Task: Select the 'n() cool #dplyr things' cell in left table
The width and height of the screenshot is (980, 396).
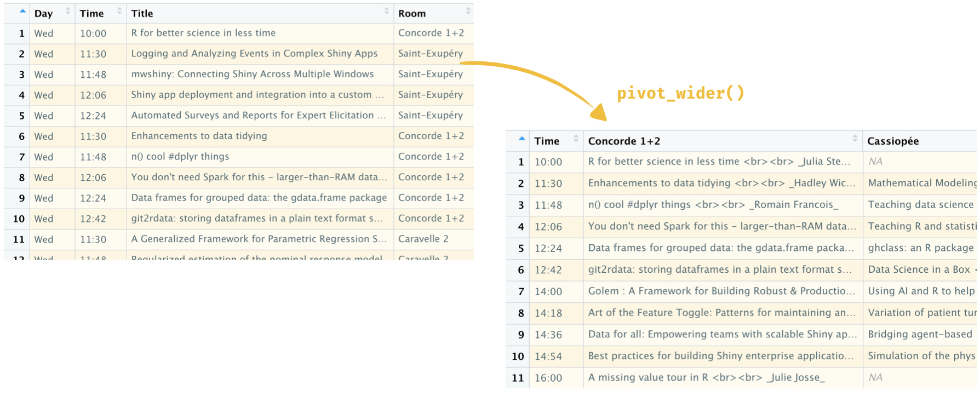Action: 180,157
